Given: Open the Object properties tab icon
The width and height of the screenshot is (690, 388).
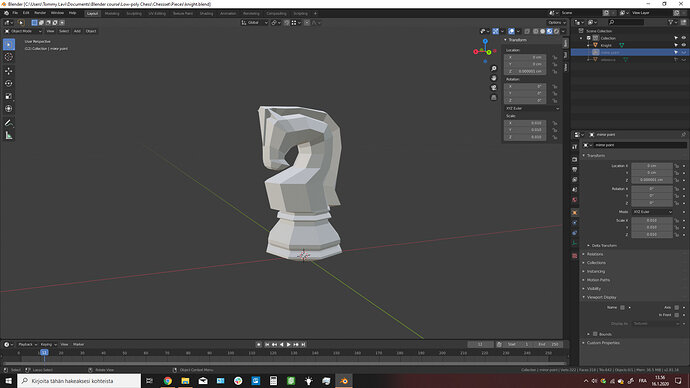Looking at the screenshot, I should click(575, 212).
